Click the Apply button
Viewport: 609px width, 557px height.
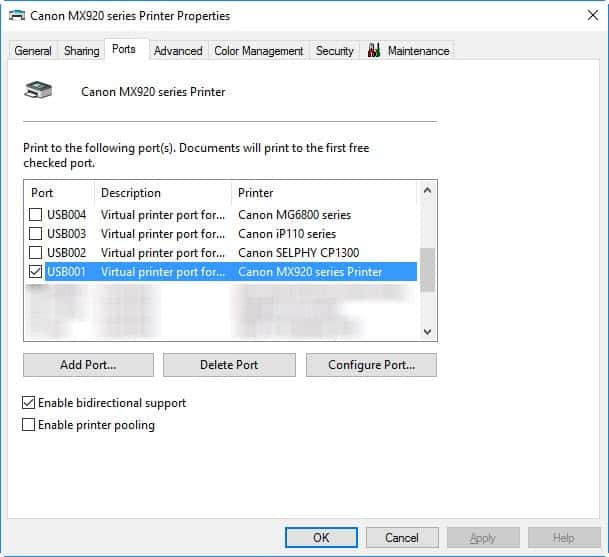pos(483,538)
